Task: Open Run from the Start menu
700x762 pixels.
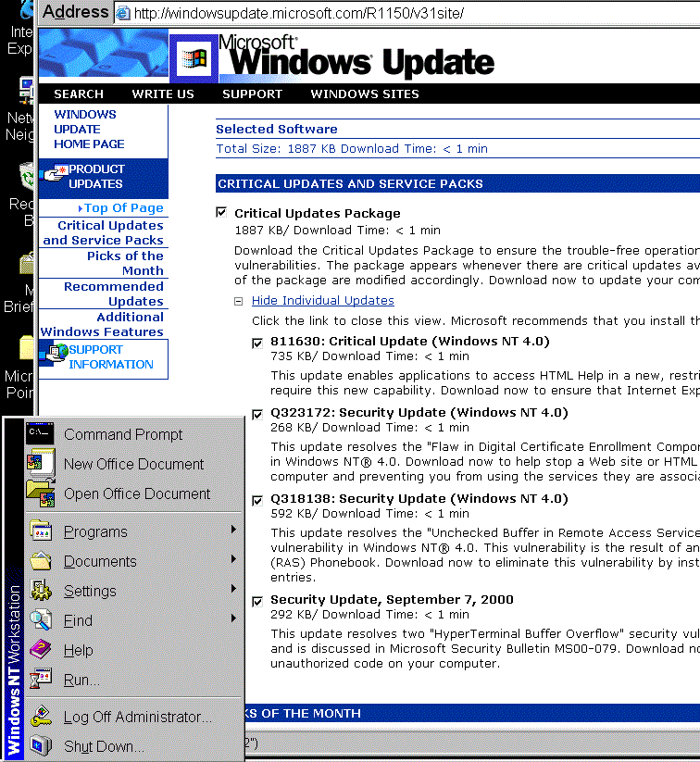Action: [81, 680]
